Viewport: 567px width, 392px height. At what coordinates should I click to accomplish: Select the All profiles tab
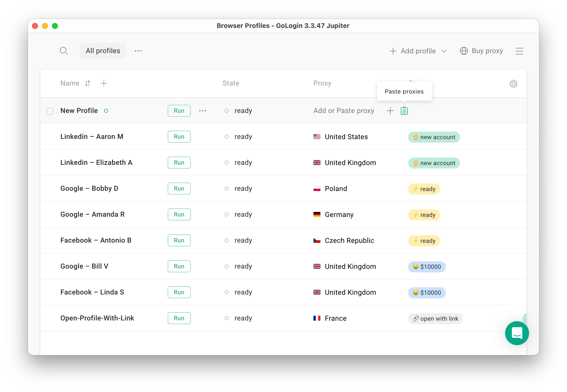(x=103, y=51)
